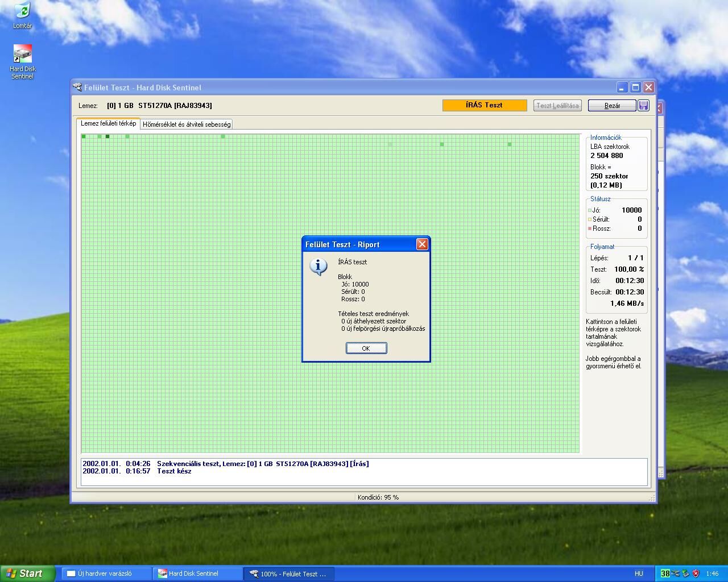Select the 'Teszt kész' log line
Screen dimensions: 728x582
[137, 471]
